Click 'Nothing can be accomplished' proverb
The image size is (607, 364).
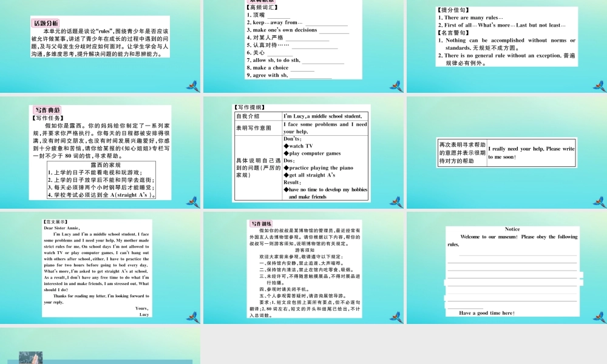tap(507, 44)
